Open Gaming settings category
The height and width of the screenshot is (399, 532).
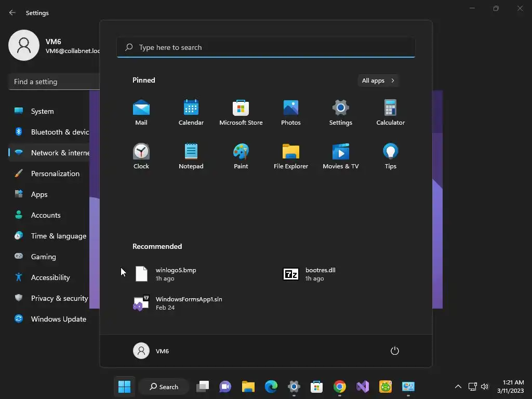click(49, 257)
